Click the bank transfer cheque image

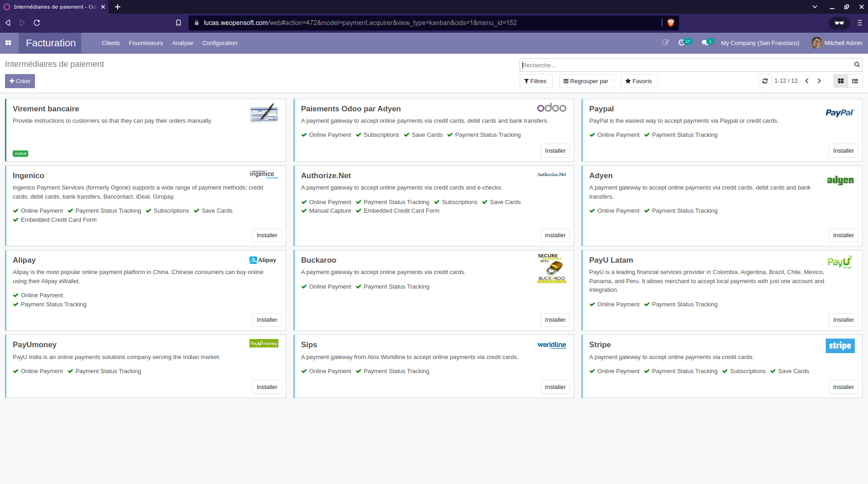264,113
